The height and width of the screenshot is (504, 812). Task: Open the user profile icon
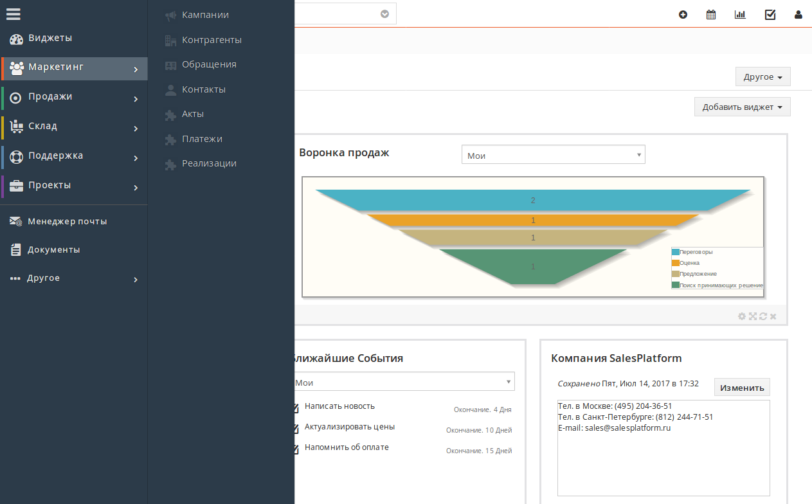pyautogui.click(x=798, y=14)
